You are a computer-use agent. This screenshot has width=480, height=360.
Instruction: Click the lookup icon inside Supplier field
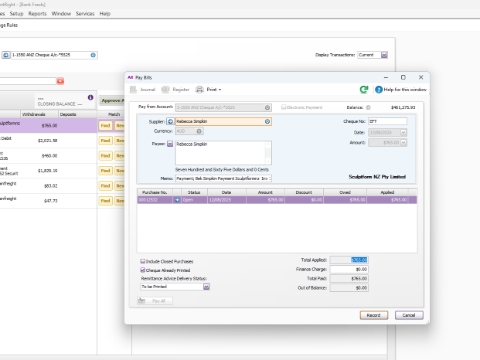coord(267,122)
